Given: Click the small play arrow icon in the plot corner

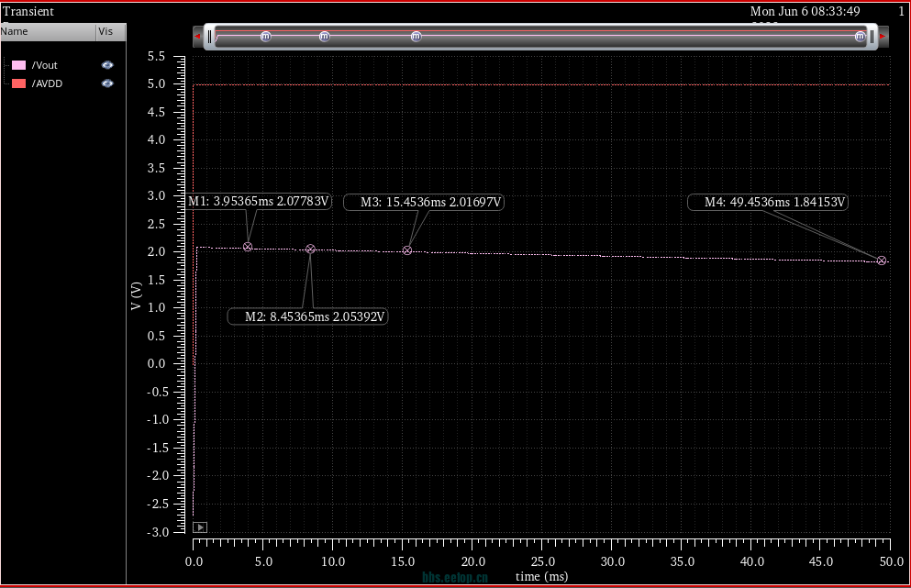Looking at the screenshot, I should tap(200, 527).
